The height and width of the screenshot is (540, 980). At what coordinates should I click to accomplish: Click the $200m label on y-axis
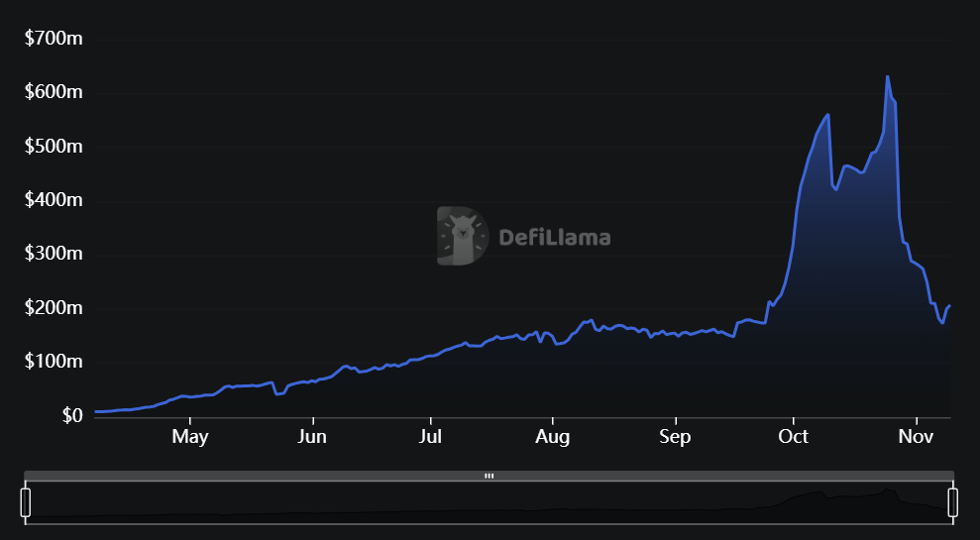[53, 308]
